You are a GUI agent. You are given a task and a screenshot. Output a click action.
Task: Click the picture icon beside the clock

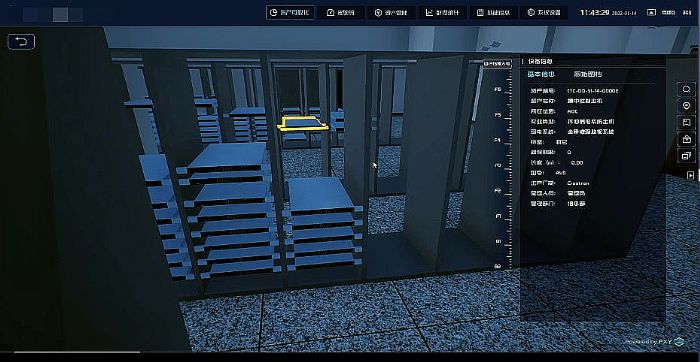click(x=651, y=12)
